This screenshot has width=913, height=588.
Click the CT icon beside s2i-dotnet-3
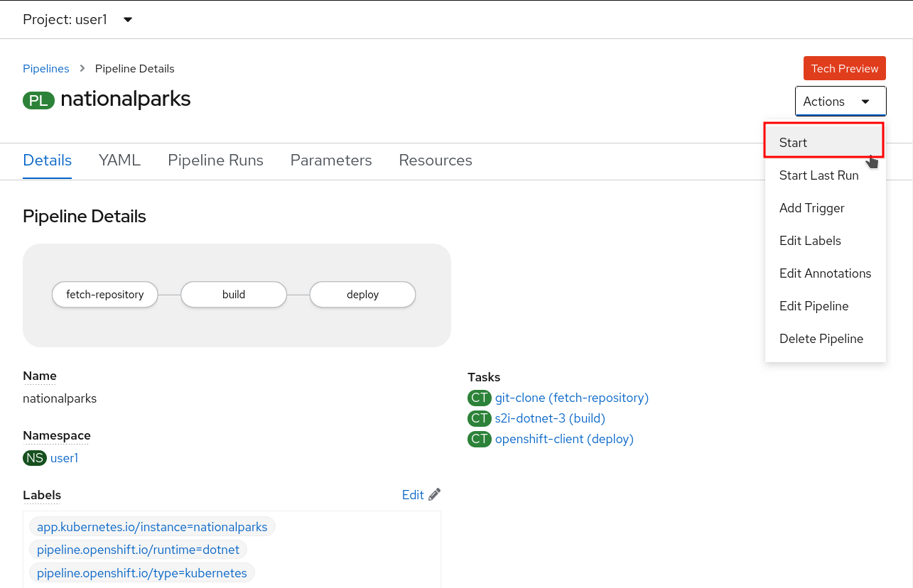[480, 418]
